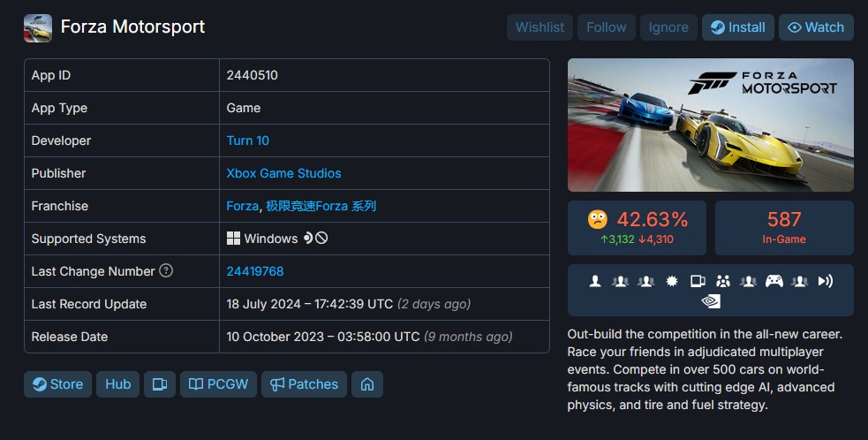This screenshot has height=440, width=868.
Task: Open the Steam Deck compatibility button beside Hub
Action: point(160,384)
